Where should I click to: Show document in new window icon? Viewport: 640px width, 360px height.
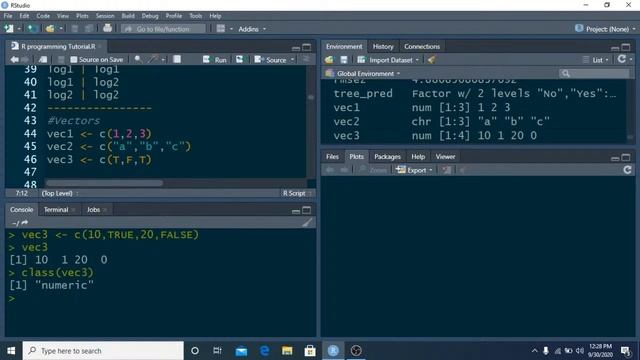tap(43, 60)
